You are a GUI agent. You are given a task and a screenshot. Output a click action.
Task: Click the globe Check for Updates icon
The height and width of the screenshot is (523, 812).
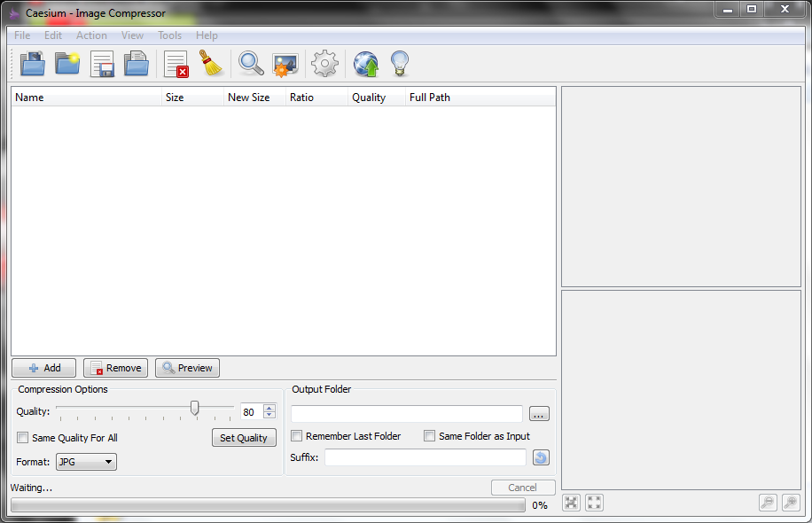coord(366,64)
